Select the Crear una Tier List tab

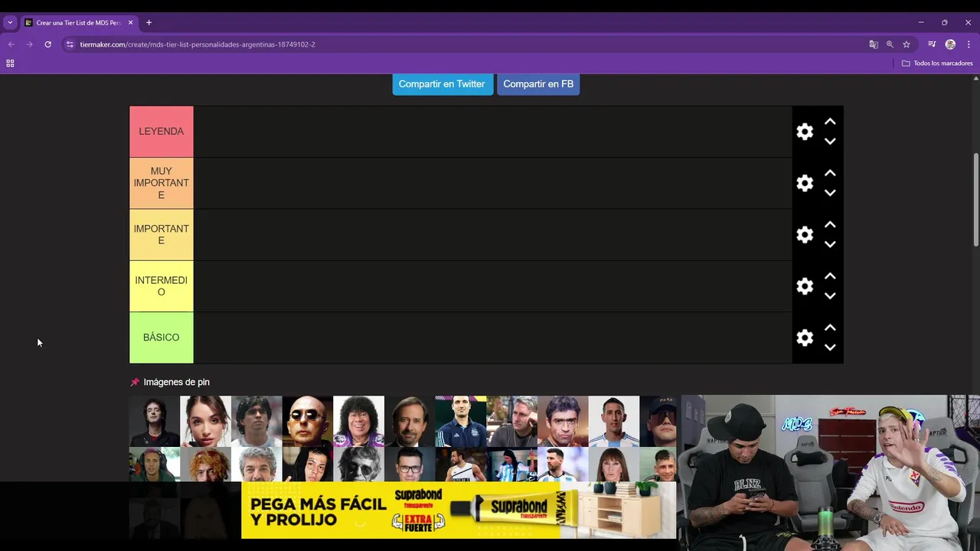(x=79, y=23)
